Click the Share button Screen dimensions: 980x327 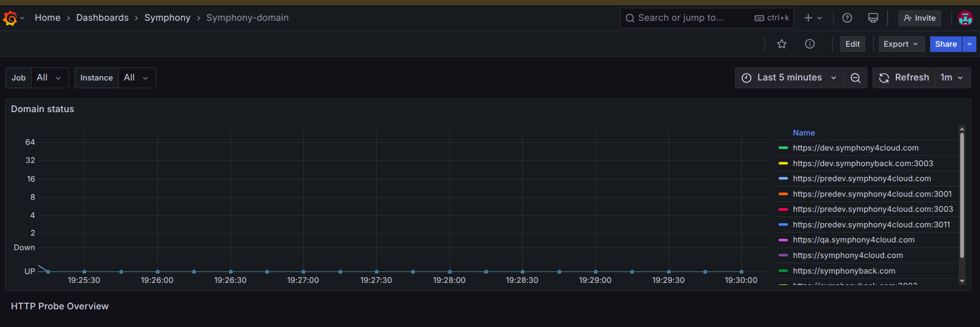[x=946, y=44]
